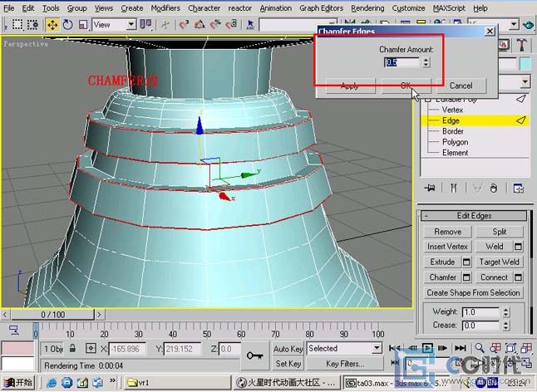Click the Remove edges button
Viewport: 537px width, 392px height.
(x=447, y=232)
